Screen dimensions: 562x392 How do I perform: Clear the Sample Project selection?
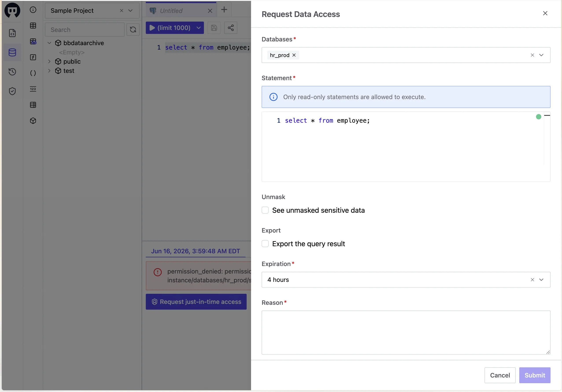click(x=121, y=11)
